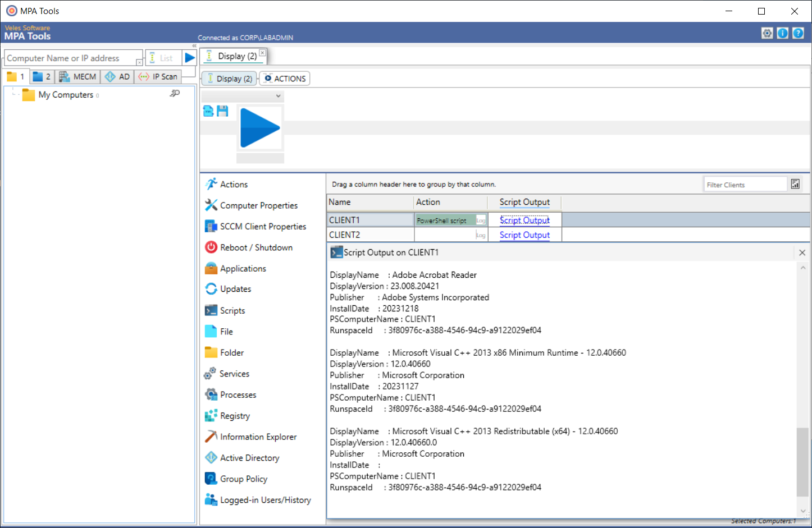The height and width of the screenshot is (528, 812).
Task: Click the Log button in CLIENT2 row
Action: [x=481, y=235]
